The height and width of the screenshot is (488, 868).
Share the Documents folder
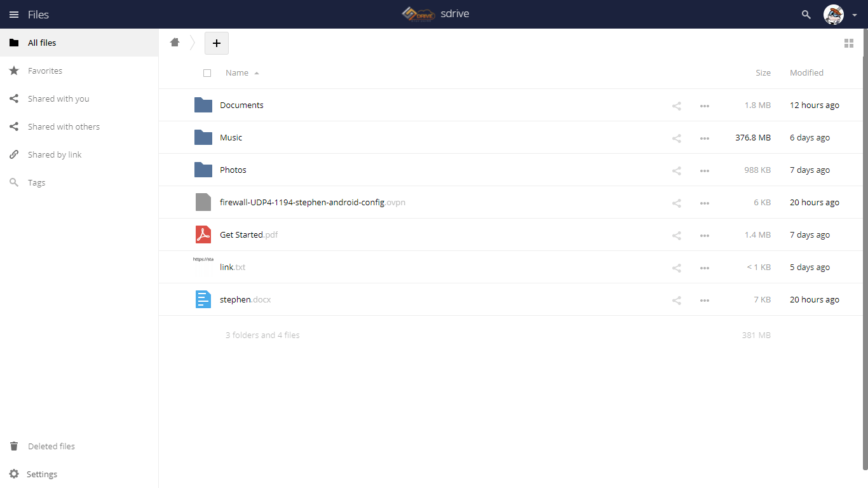(x=677, y=106)
